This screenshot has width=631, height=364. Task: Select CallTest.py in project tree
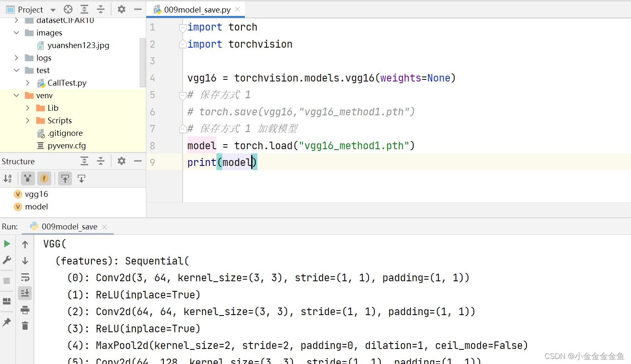click(67, 83)
